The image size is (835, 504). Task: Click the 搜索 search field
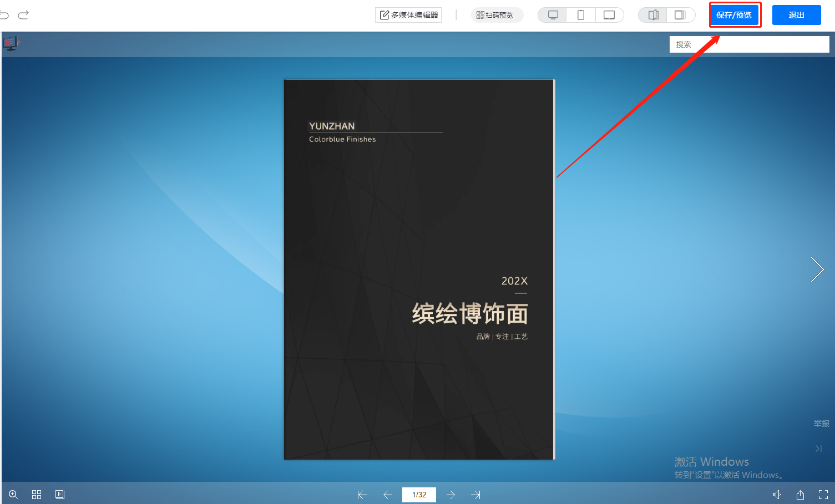pos(749,44)
